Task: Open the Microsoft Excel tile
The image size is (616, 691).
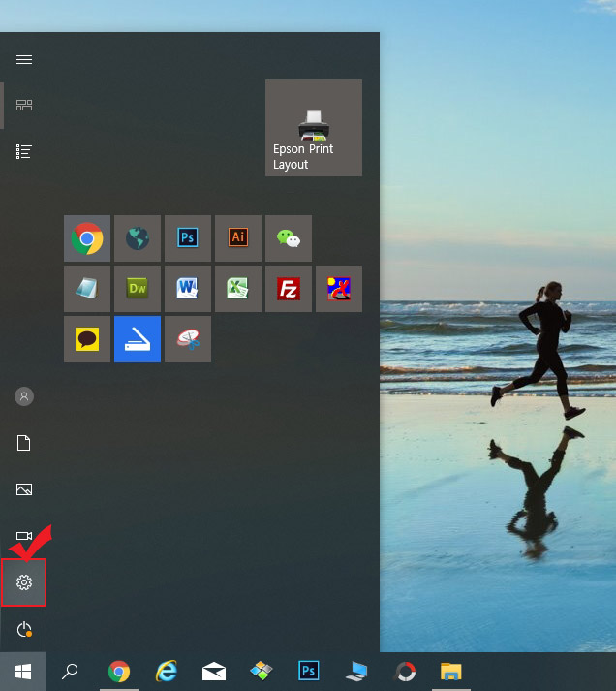Action: coord(238,289)
